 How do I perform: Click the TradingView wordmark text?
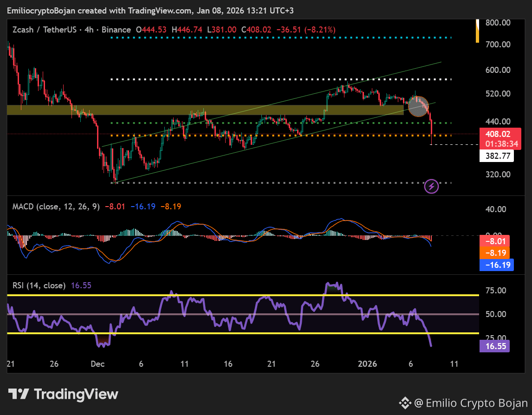(76, 394)
